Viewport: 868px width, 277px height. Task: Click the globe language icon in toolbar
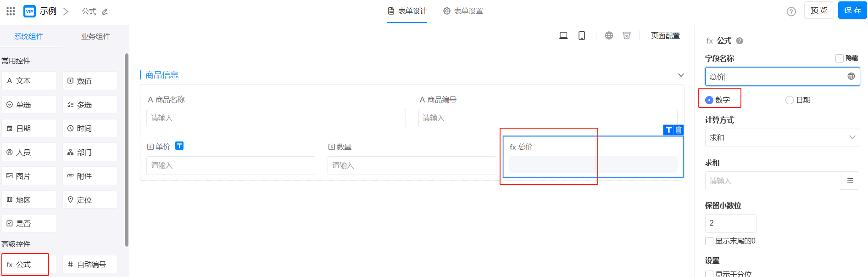(609, 36)
